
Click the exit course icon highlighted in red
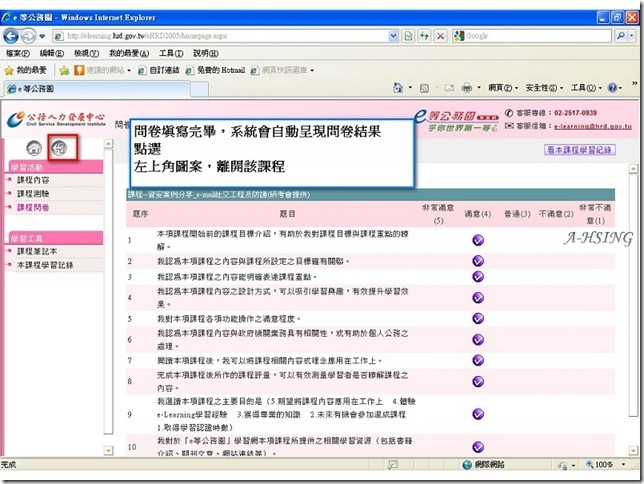(60, 148)
